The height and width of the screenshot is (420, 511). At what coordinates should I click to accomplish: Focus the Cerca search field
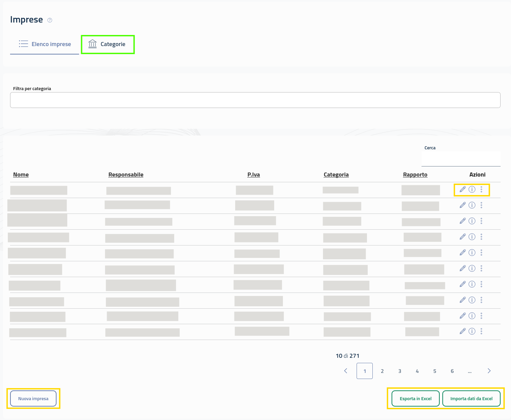[461, 159]
